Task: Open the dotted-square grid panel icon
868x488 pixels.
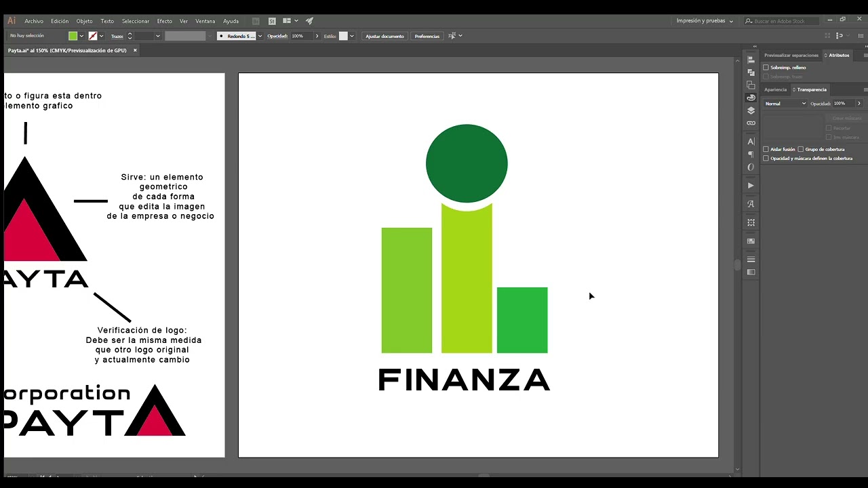Action: tap(751, 222)
